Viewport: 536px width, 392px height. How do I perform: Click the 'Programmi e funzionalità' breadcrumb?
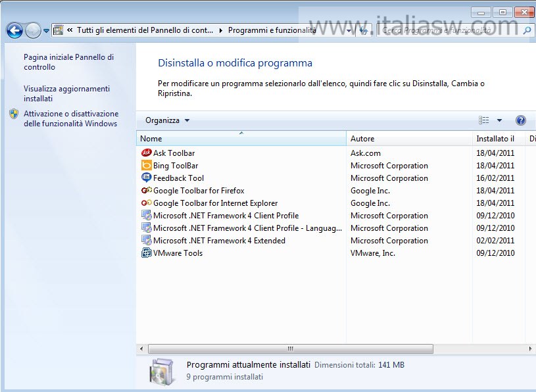click(272, 30)
